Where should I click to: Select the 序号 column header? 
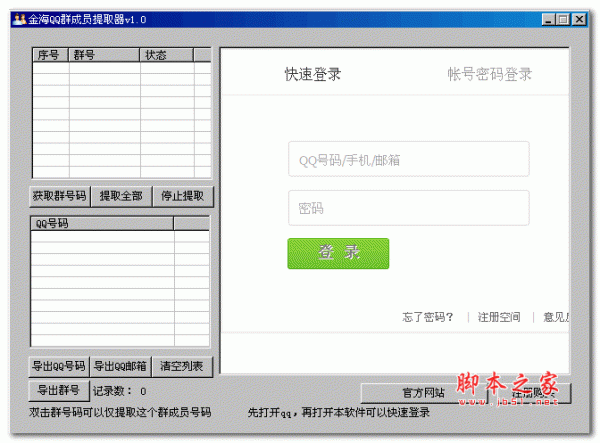[x=51, y=55]
